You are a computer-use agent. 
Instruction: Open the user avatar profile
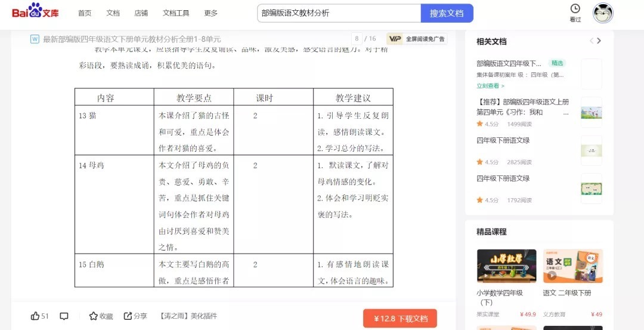coord(603,13)
